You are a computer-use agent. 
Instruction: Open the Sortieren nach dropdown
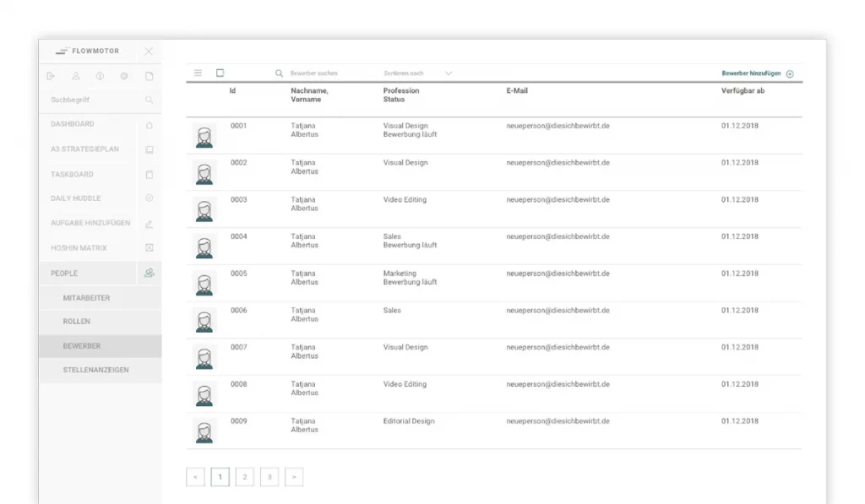coord(417,73)
